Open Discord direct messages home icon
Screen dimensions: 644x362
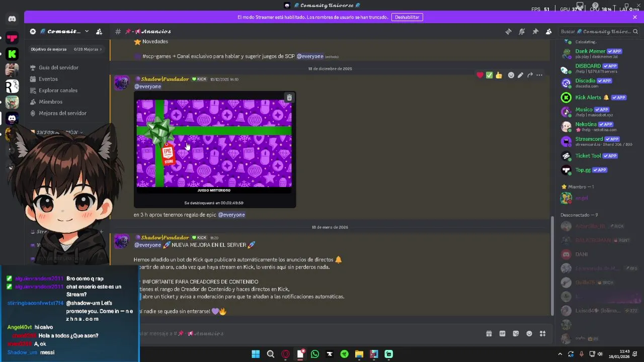click(12, 19)
